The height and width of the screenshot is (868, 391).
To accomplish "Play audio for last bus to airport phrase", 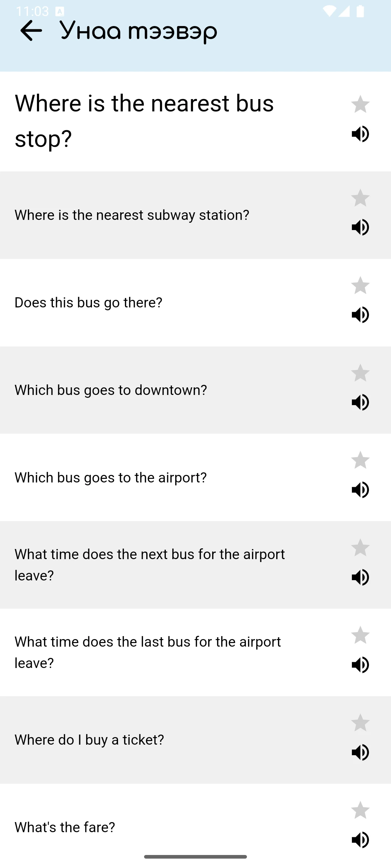I will 360,665.
